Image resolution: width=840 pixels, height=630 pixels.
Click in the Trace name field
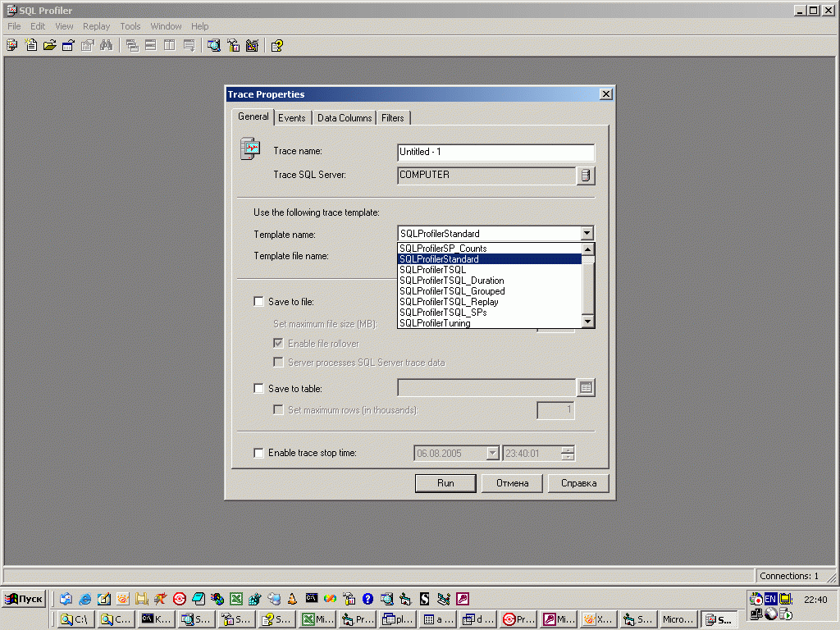pos(496,152)
